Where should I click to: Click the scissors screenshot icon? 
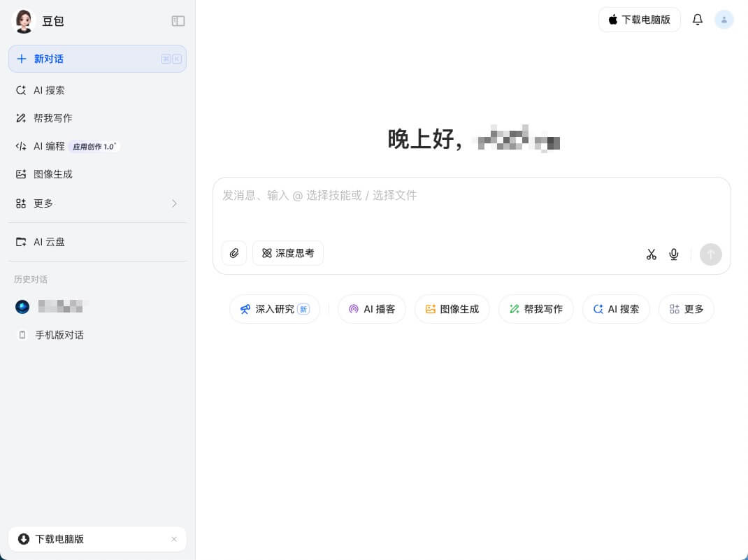pos(651,254)
